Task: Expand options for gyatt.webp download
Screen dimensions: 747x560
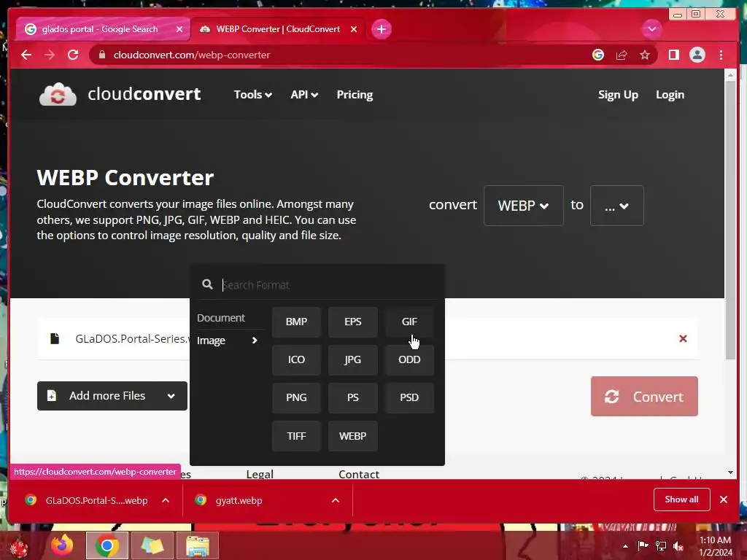Action: pos(336,500)
